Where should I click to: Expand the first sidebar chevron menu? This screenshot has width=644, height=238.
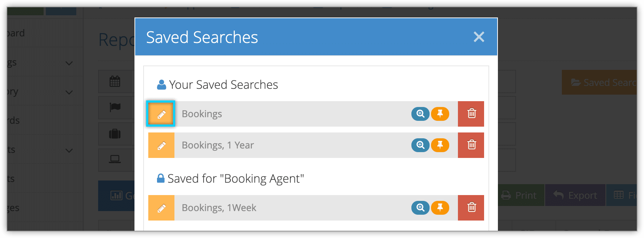[69, 63]
